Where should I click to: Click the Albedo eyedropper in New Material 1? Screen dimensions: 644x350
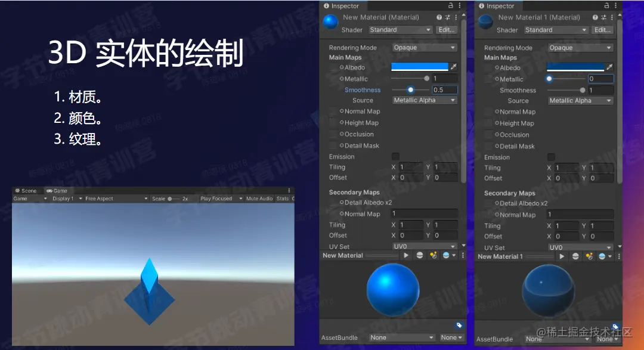click(609, 67)
